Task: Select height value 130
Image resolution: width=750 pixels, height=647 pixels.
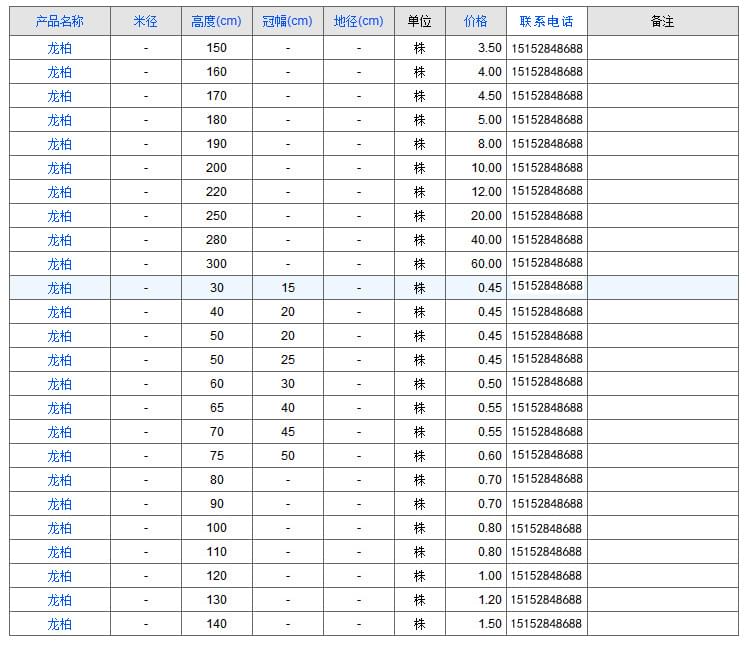Action: tap(216, 600)
